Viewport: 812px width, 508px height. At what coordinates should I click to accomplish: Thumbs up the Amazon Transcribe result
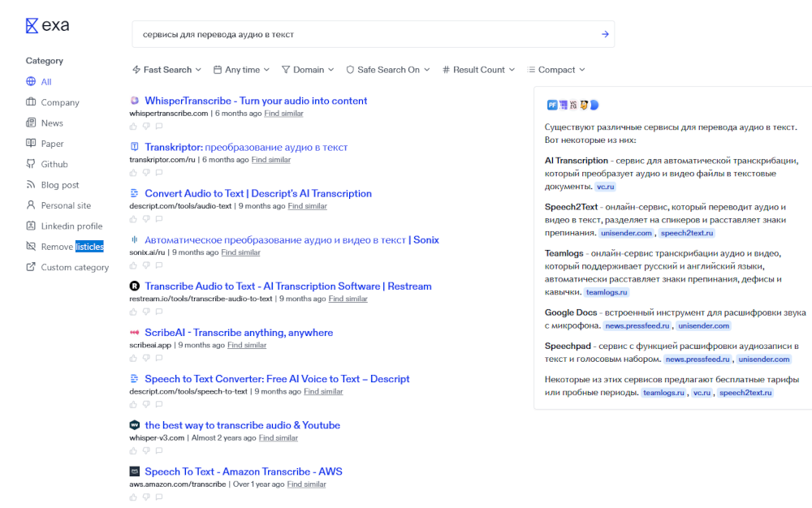(x=134, y=497)
